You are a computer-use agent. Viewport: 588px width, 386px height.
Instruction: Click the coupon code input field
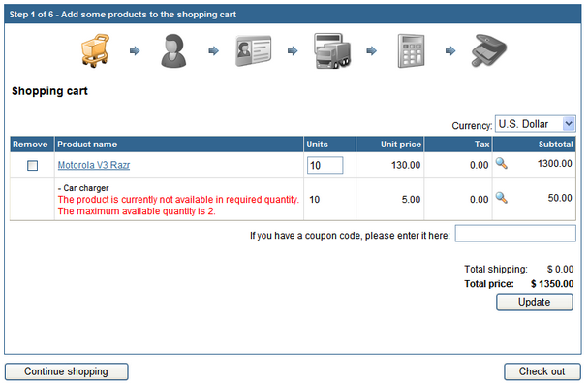(515, 233)
